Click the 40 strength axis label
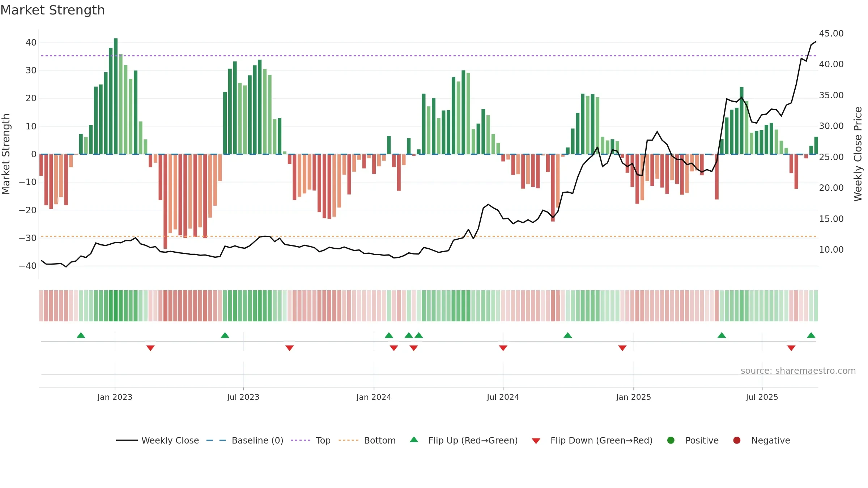Image resolution: width=868 pixels, height=488 pixels. (31, 42)
